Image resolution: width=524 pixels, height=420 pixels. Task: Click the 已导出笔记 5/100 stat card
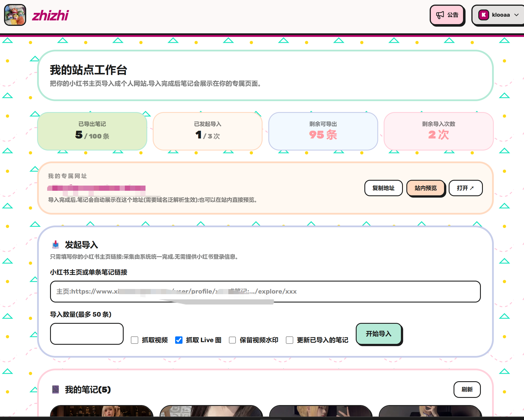click(92, 131)
